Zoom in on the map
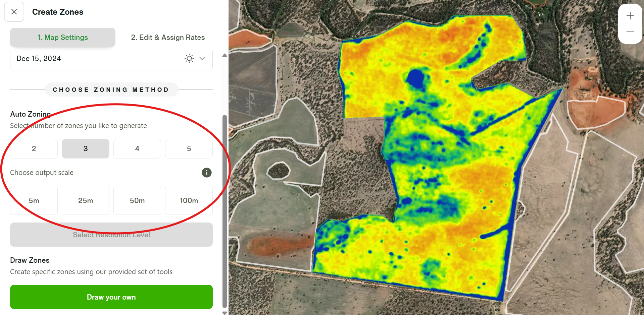This screenshot has height=315, width=644. [x=630, y=16]
